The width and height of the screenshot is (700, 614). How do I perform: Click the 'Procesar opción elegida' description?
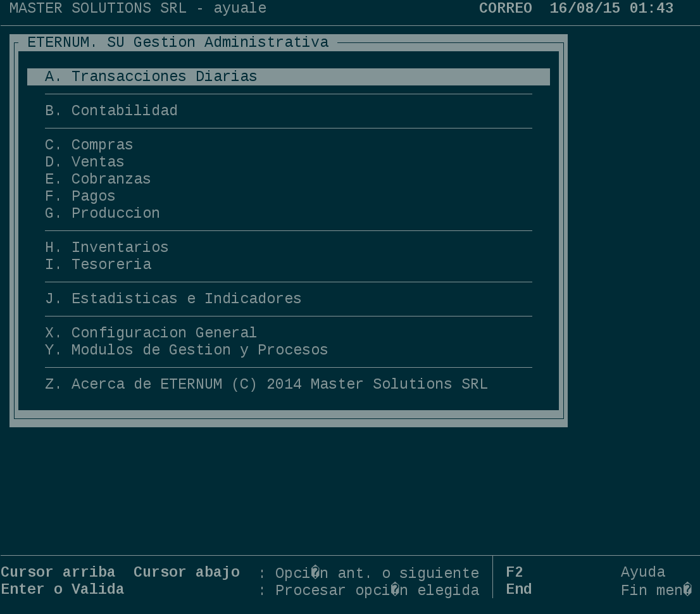coord(377,591)
